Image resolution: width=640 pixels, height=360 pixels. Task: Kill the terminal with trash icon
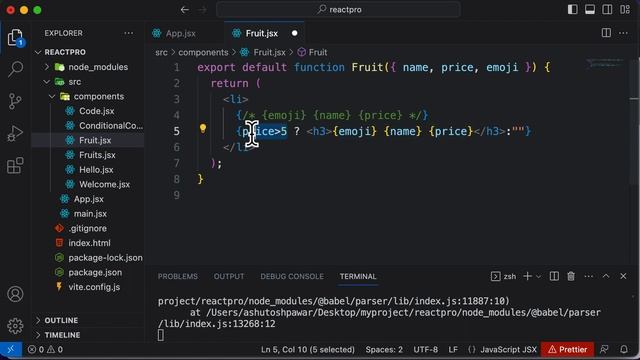tap(571, 276)
